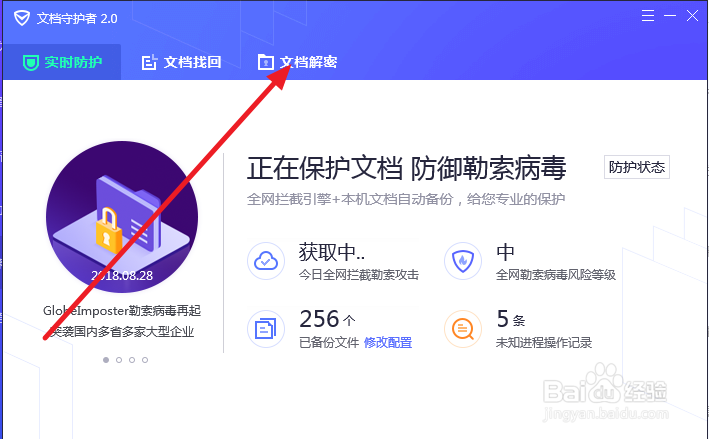Select the fourth carousel dot indicator
709x439 pixels.
(145, 360)
